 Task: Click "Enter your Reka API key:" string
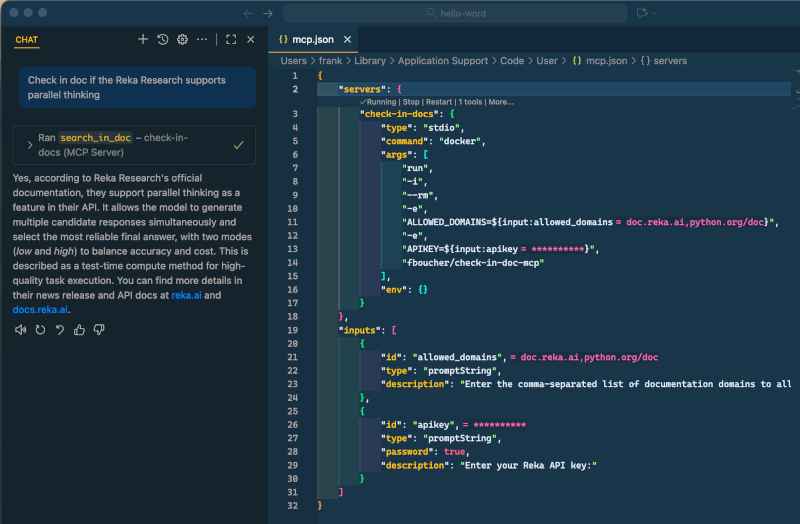tap(529, 465)
